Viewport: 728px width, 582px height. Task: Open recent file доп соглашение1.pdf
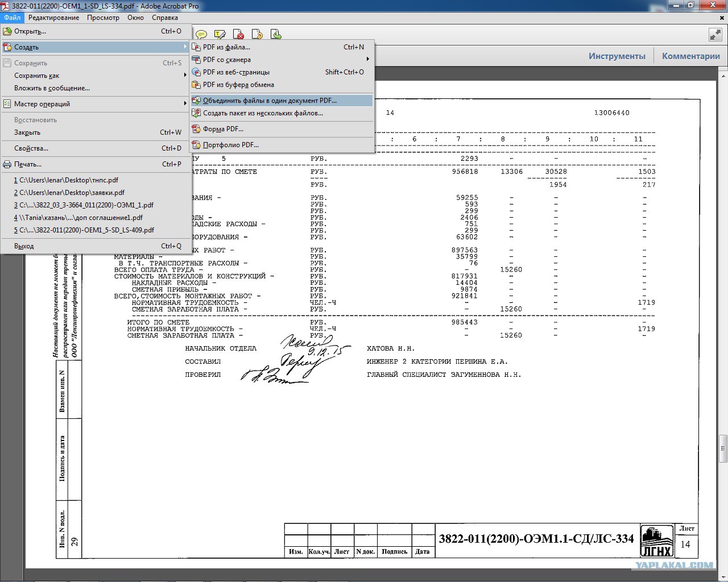pos(96,218)
